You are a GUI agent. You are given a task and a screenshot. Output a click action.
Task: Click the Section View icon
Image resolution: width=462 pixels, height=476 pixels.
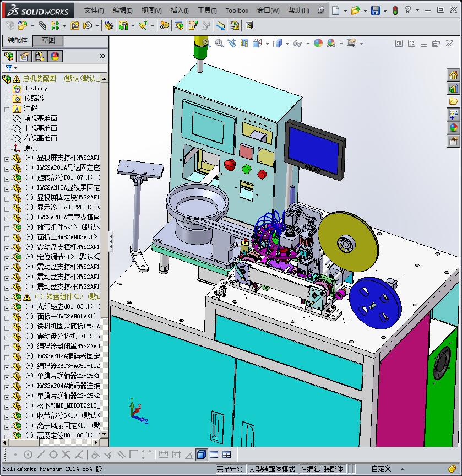coord(244,43)
